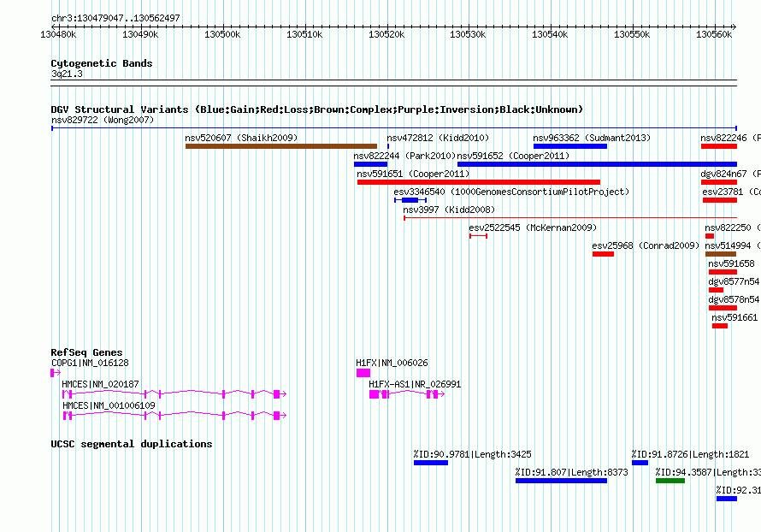The height and width of the screenshot is (532, 761).
Task: Click the red bar under nsv822246
Action: 719,146
